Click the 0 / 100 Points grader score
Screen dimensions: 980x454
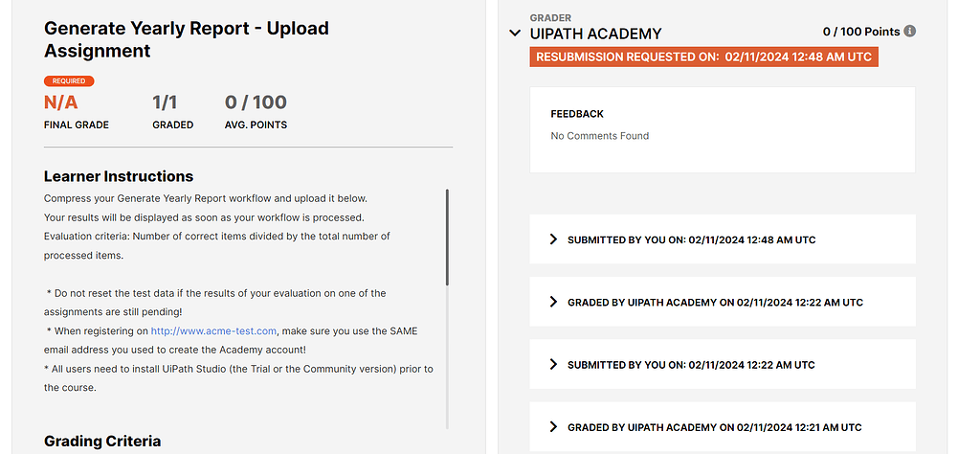(x=861, y=32)
